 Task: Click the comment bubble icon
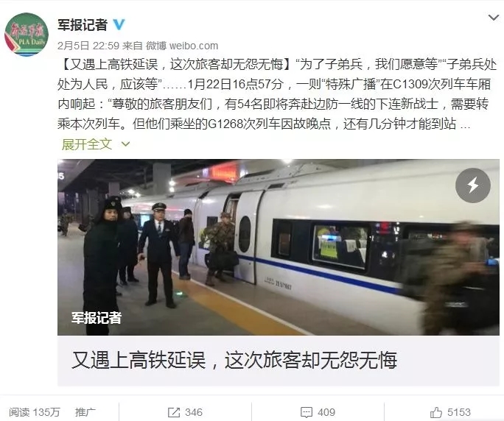coord(307,412)
